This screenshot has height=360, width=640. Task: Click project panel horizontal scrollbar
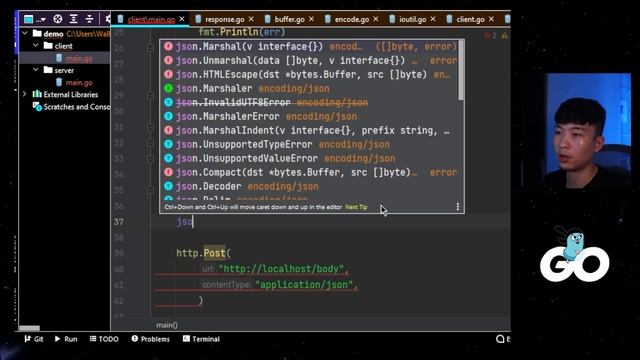click(29, 328)
